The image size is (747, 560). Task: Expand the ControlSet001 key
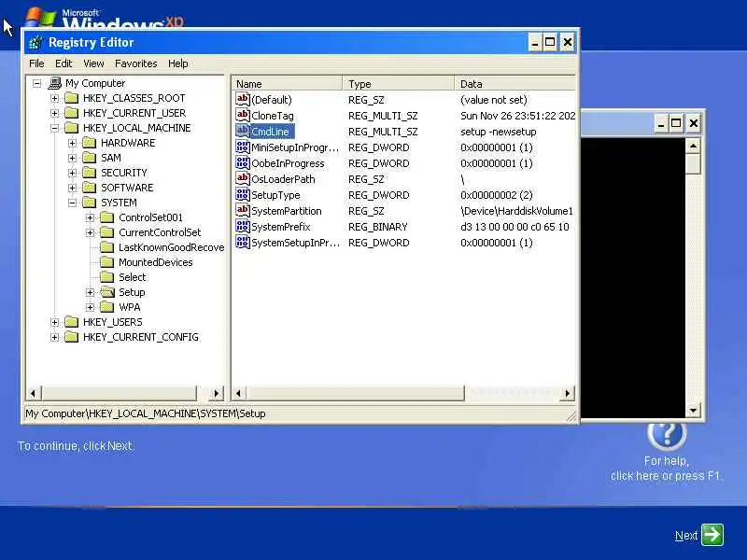click(x=90, y=217)
